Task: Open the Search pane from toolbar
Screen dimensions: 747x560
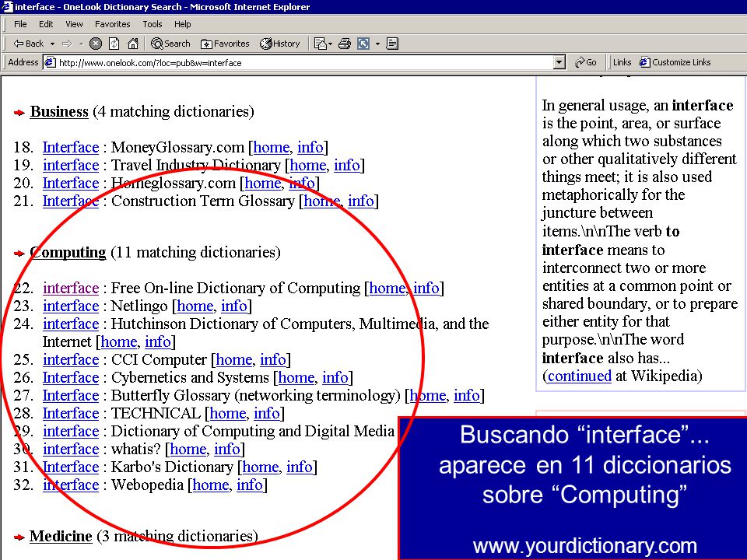Action: (170, 44)
